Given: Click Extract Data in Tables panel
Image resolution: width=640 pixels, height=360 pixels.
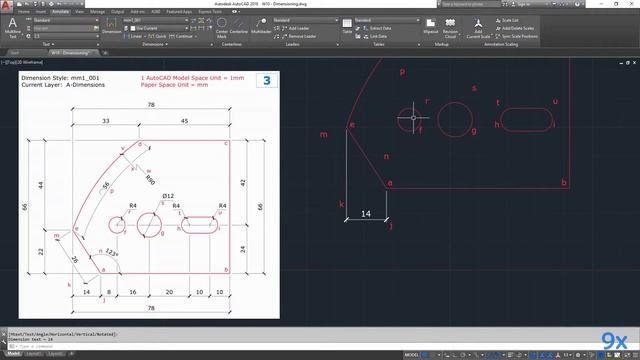Looking at the screenshot, I should coord(377,28).
